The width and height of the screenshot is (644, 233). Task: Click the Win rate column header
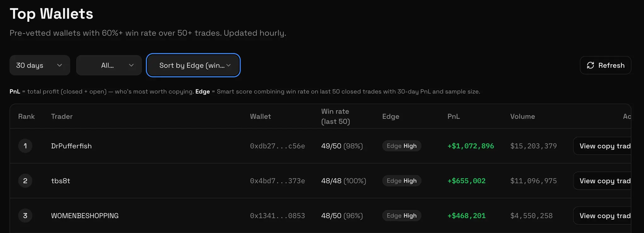336,116
